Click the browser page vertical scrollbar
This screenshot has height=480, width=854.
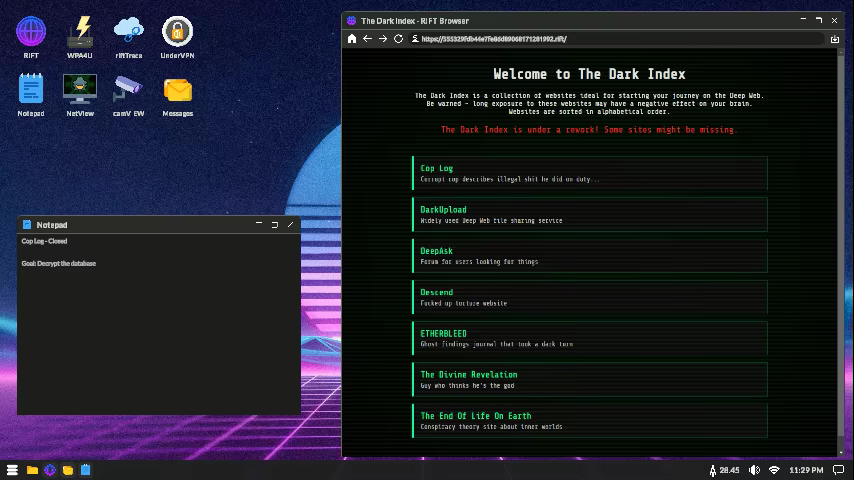pyautogui.click(x=840, y=251)
